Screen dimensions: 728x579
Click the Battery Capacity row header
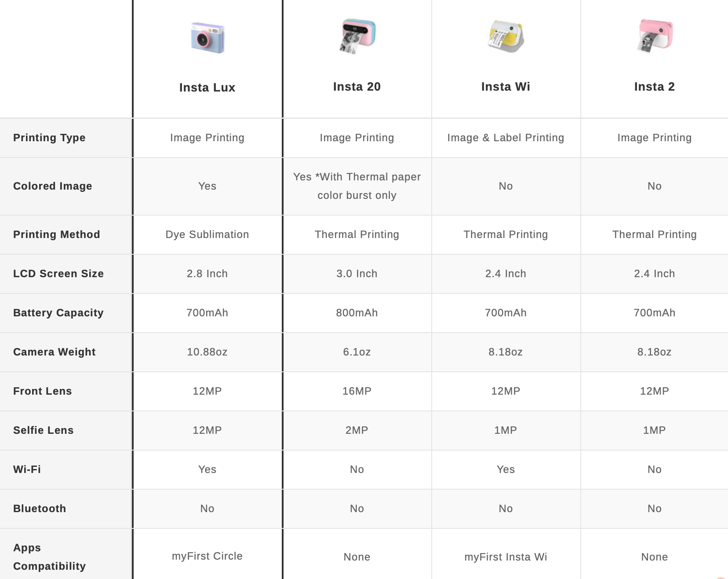pyautogui.click(x=58, y=313)
